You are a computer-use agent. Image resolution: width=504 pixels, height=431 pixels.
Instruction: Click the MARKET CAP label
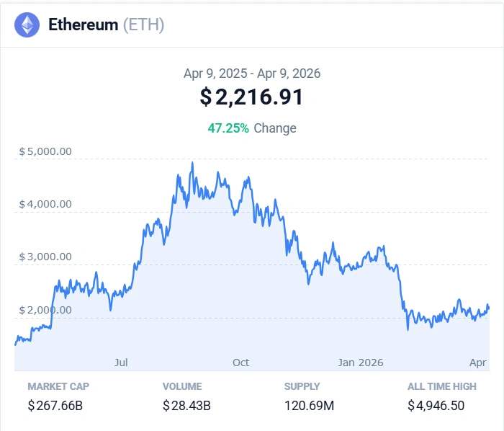pyautogui.click(x=58, y=386)
